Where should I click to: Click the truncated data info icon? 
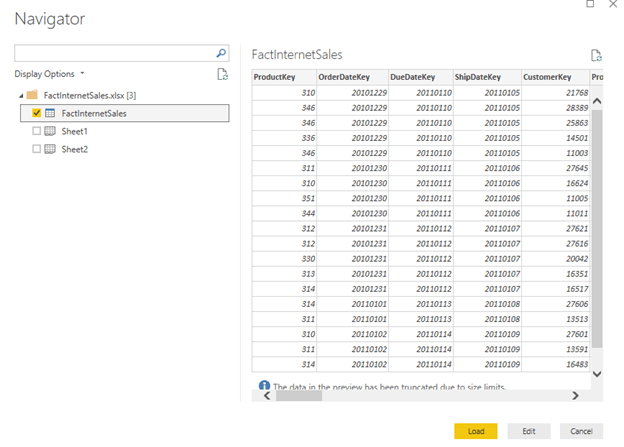(x=264, y=384)
